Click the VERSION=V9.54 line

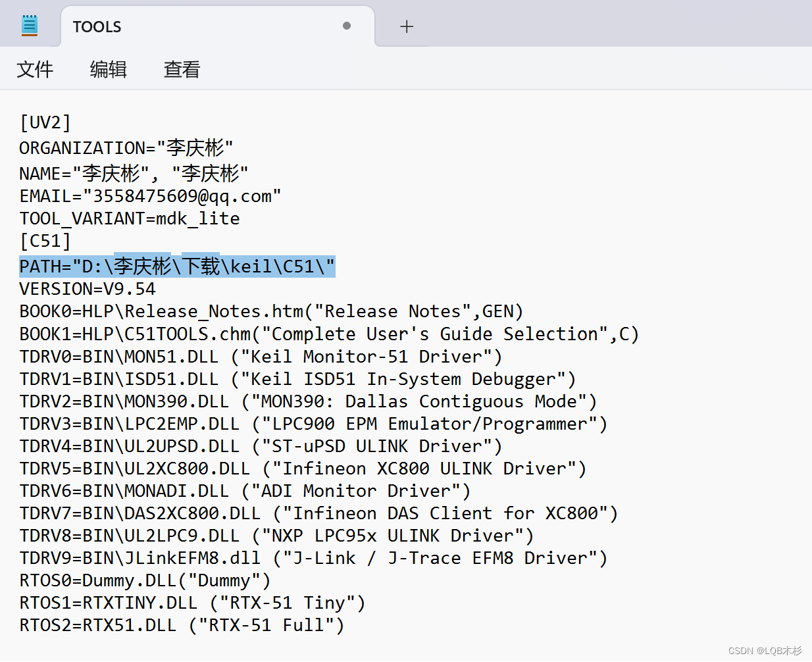pos(88,289)
